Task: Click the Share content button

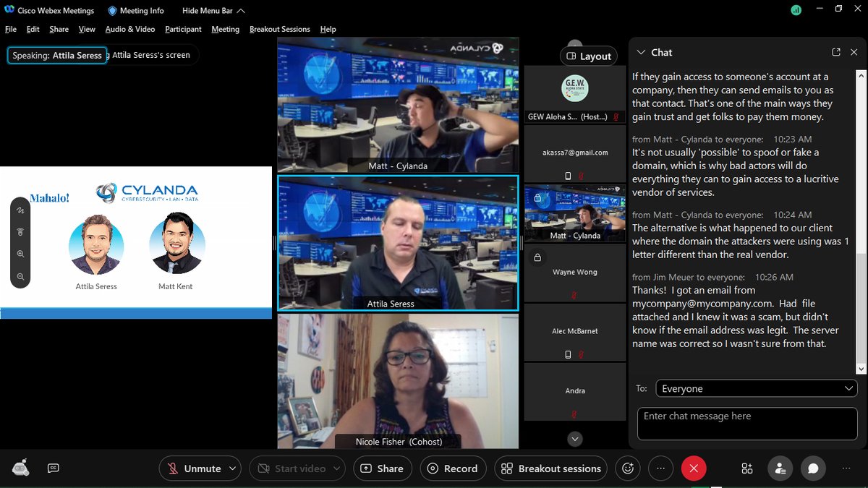Action: (x=383, y=468)
